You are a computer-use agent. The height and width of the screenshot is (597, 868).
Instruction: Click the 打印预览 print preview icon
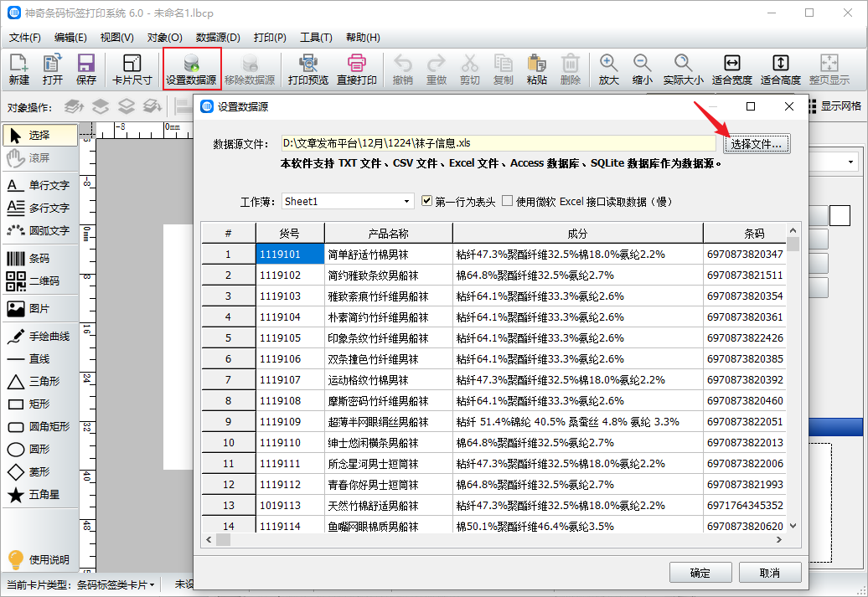pyautogui.click(x=307, y=69)
